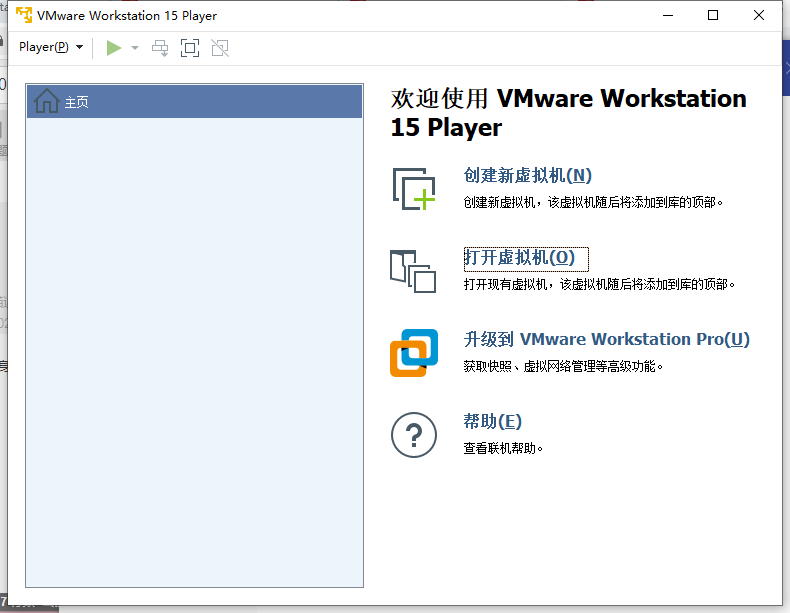Click description text 查看联机帮助。
790x613 pixels.
pos(503,448)
